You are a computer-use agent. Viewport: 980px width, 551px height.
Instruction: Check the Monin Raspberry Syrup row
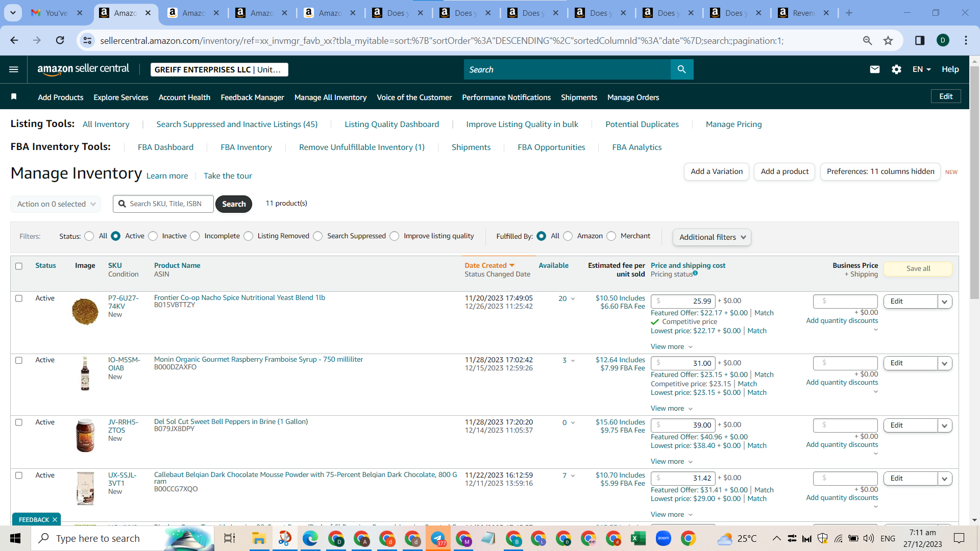click(19, 360)
